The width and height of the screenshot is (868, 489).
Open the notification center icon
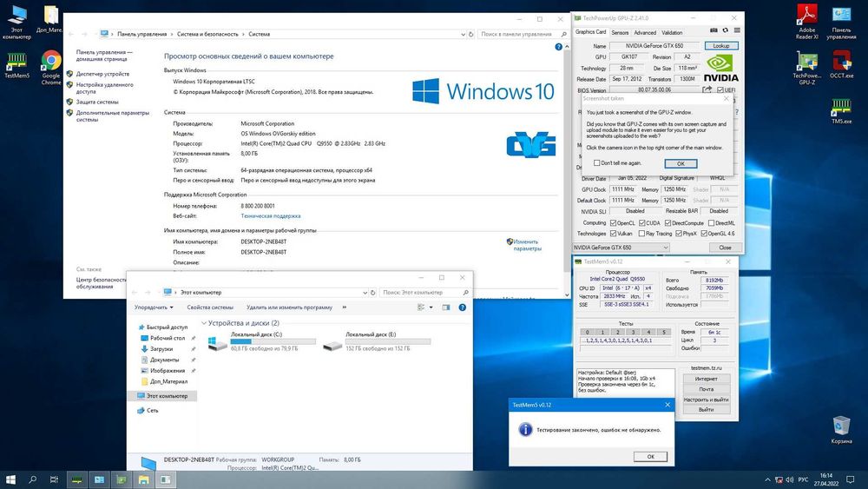[851, 479]
